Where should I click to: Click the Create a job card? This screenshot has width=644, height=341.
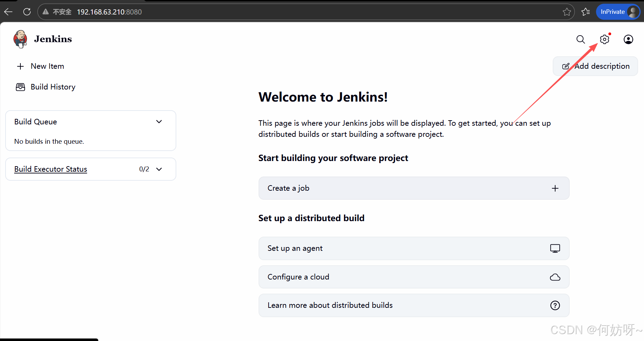pyautogui.click(x=414, y=188)
